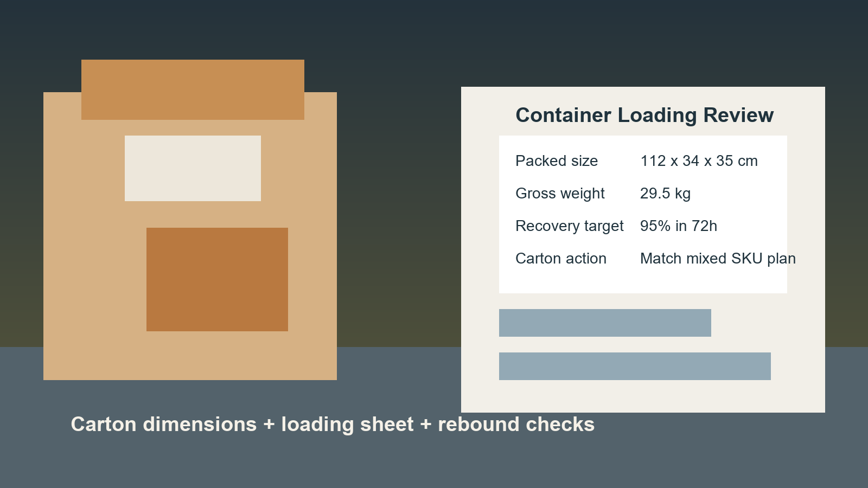Click the 29.5 kg value
Image resolution: width=868 pixels, height=488 pixels.
[665, 194]
